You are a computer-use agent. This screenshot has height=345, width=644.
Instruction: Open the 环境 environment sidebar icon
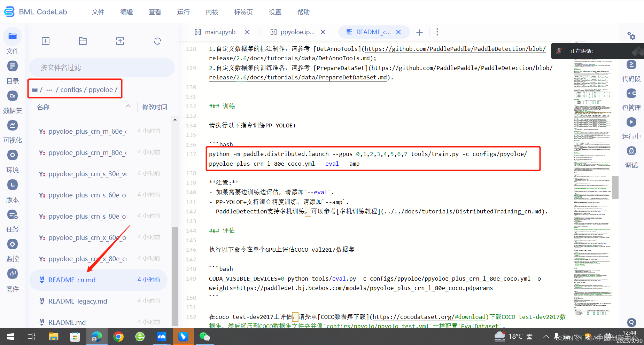click(x=13, y=155)
